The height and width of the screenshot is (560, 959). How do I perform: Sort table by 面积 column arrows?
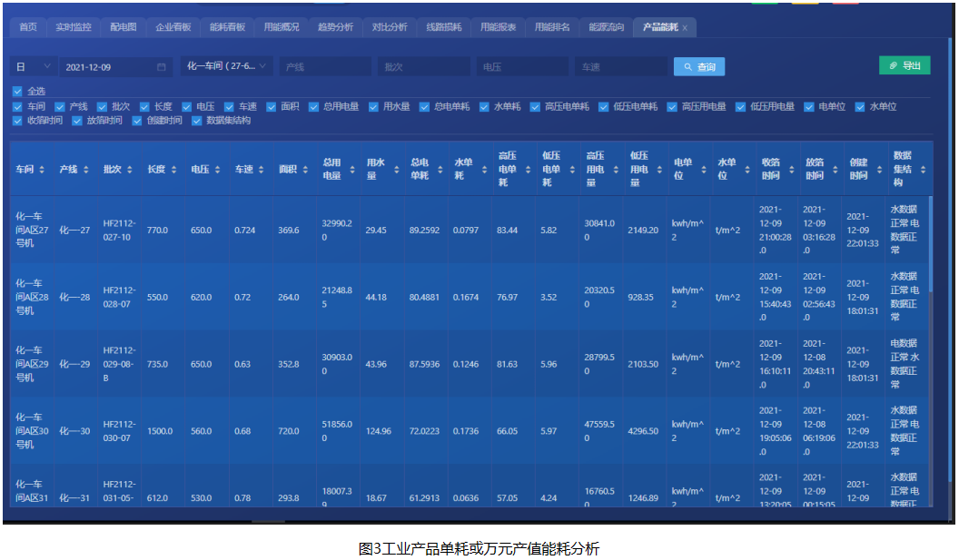[305, 170]
